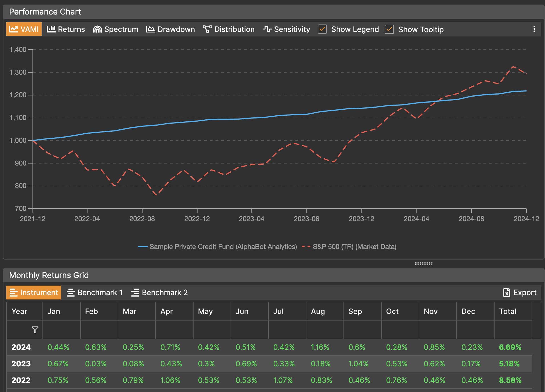Export the monthly returns grid
This screenshot has height=392, width=545.
(520, 293)
